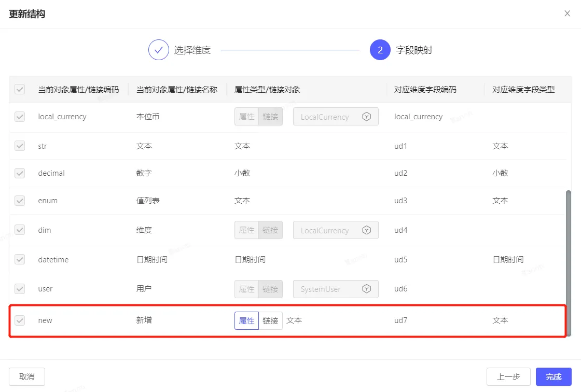Click the 字段映射 step label

pyautogui.click(x=414, y=50)
